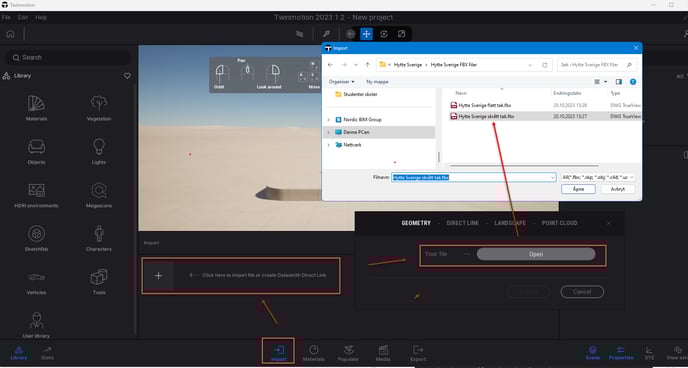Open the File menu
The height and width of the screenshot is (368, 688).
pyautogui.click(x=6, y=18)
